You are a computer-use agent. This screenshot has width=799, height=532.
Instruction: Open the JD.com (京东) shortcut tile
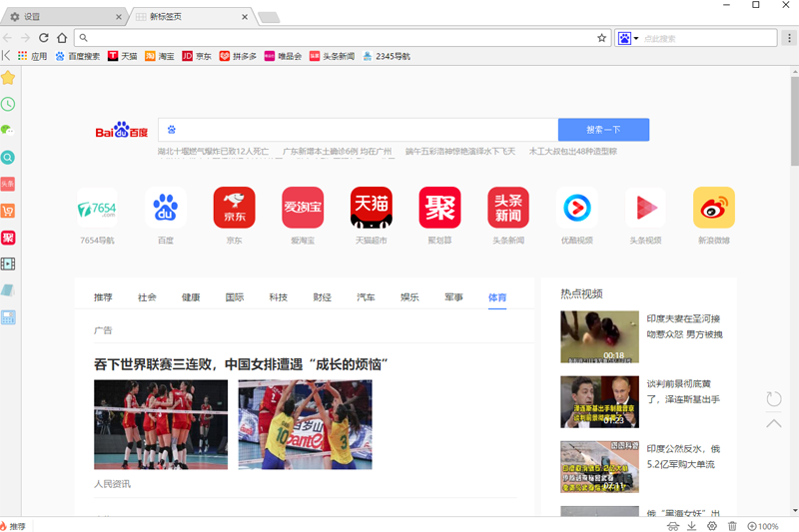(234, 208)
